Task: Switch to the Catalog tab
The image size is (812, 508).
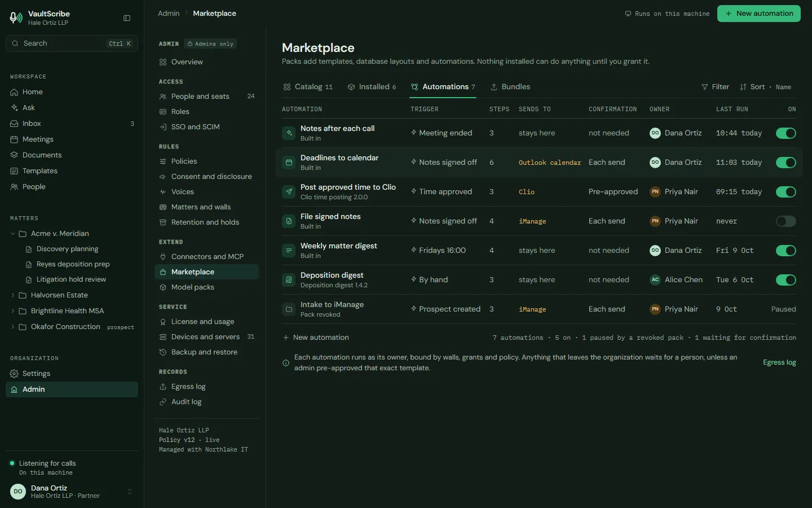Action: tap(308, 87)
